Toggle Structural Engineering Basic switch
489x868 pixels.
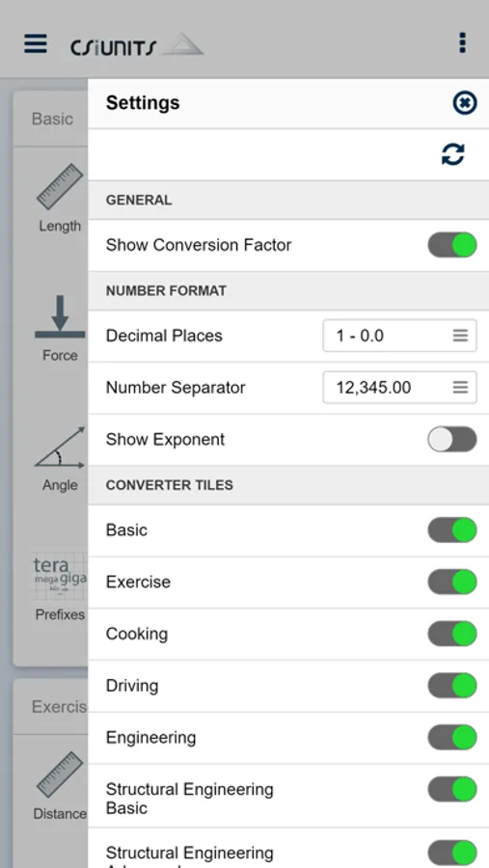(452, 789)
